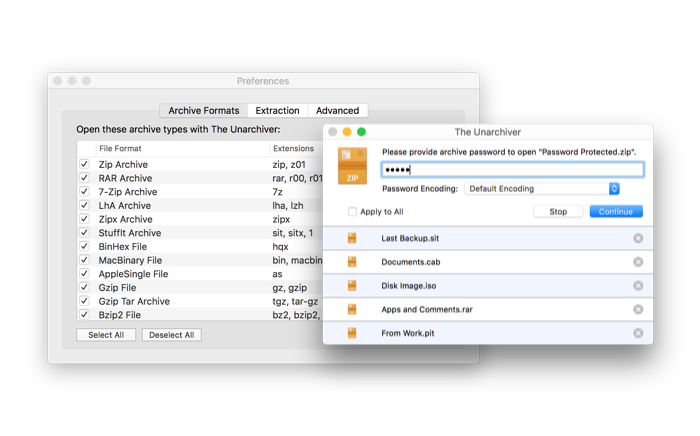Select the RAR Archive row label
Image resolution: width=700 pixels, height=436 pixels.
125,178
